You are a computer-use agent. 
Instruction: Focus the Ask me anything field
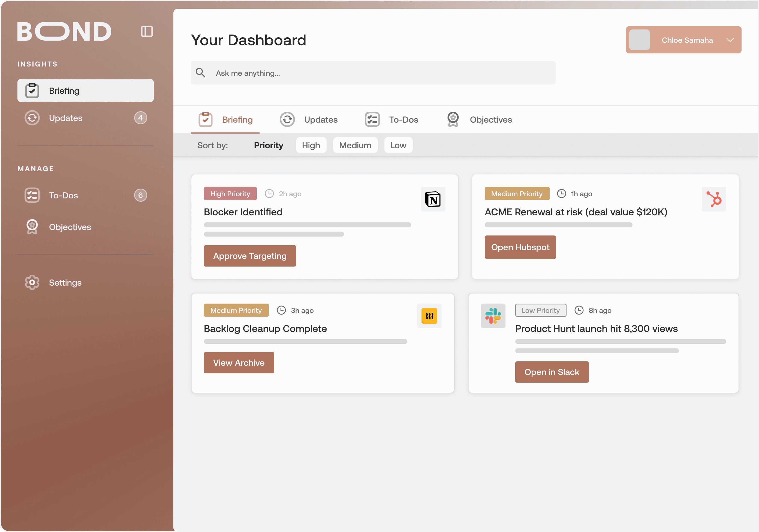pyautogui.click(x=380, y=73)
